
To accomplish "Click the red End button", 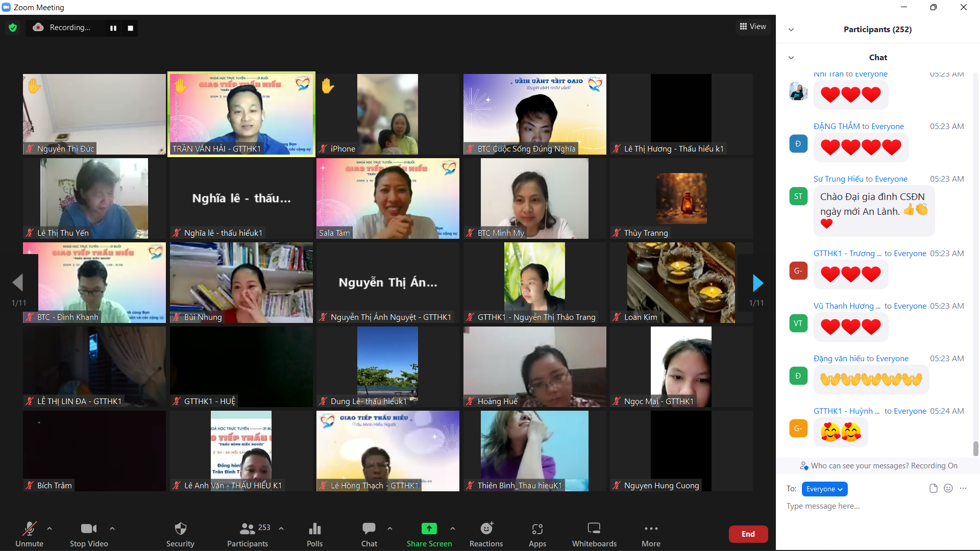I will click(748, 534).
